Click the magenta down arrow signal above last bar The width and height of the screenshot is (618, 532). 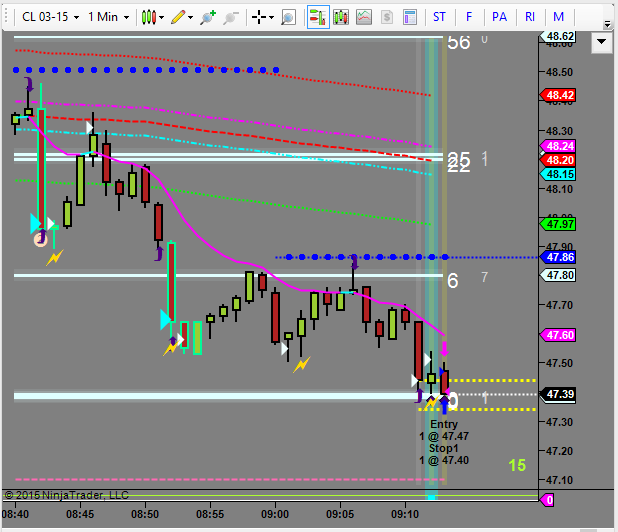pyautogui.click(x=445, y=349)
